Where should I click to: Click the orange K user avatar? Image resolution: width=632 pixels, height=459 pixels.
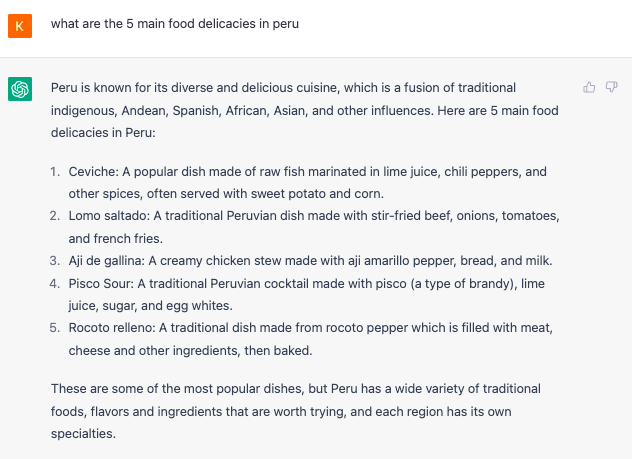tap(20, 26)
